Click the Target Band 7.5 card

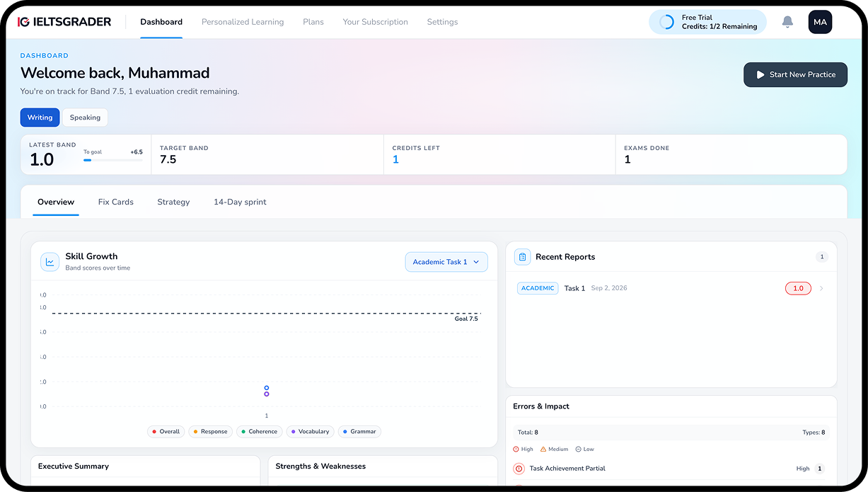point(267,154)
